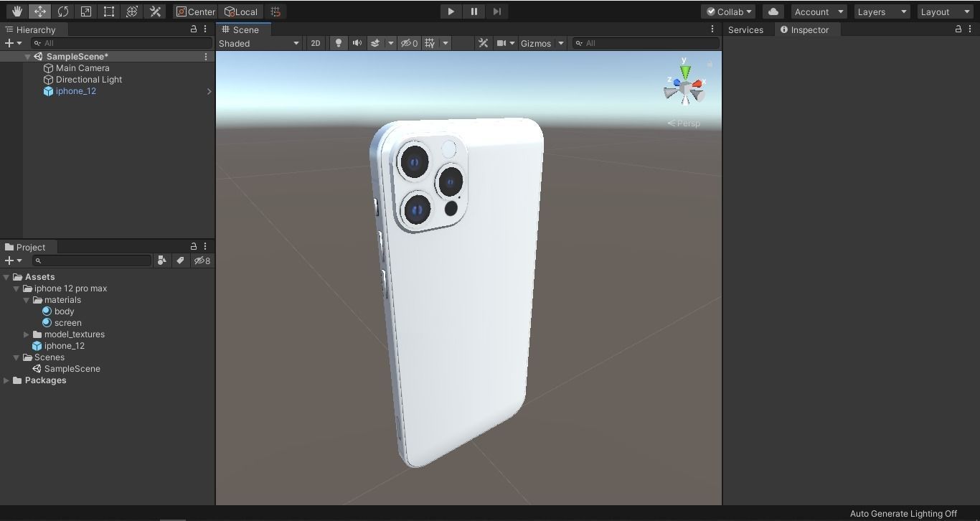
Task: Open custom editor tools
Action: pos(155,11)
